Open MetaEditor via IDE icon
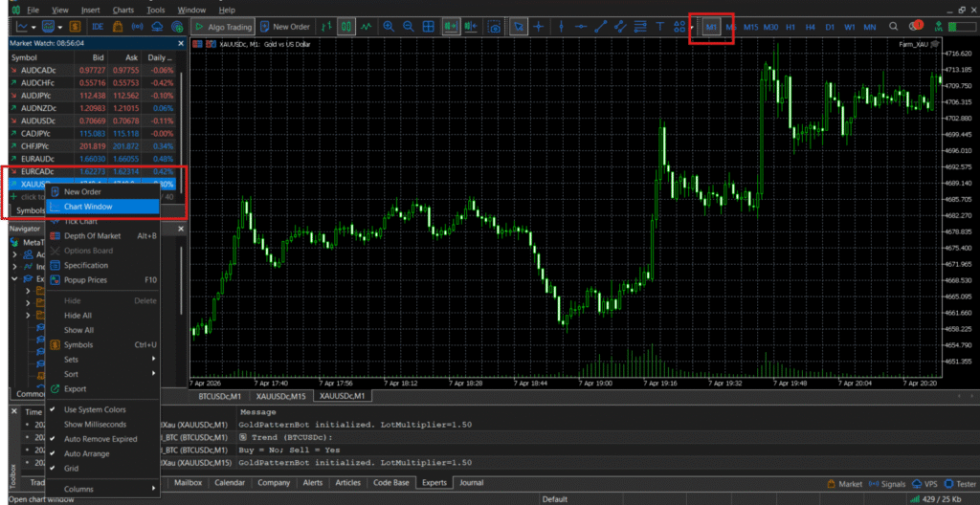The image size is (980, 505). [x=99, y=27]
